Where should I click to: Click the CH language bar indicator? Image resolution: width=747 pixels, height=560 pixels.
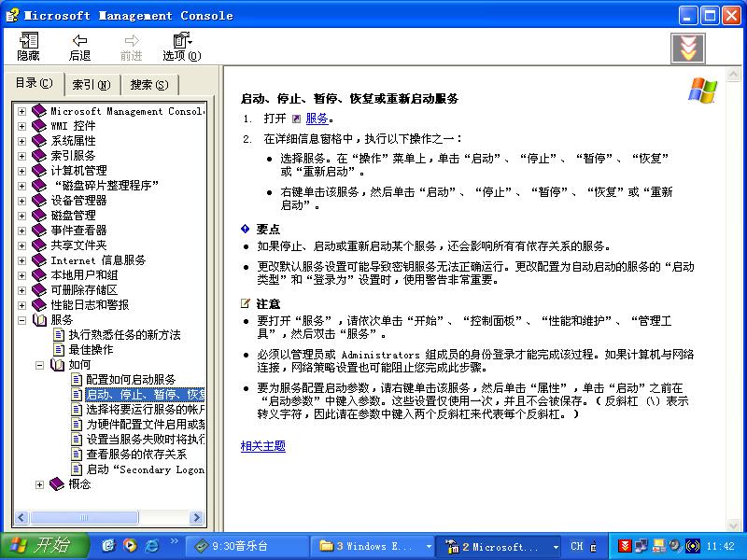(576, 546)
